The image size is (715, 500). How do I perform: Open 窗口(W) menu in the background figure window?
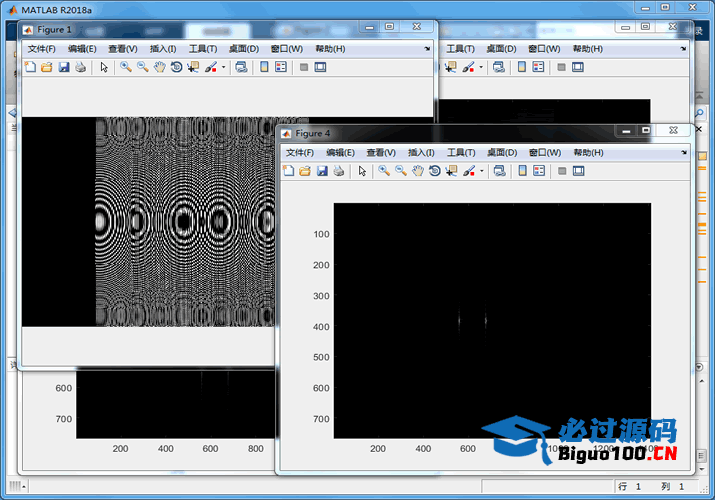tap(544, 49)
